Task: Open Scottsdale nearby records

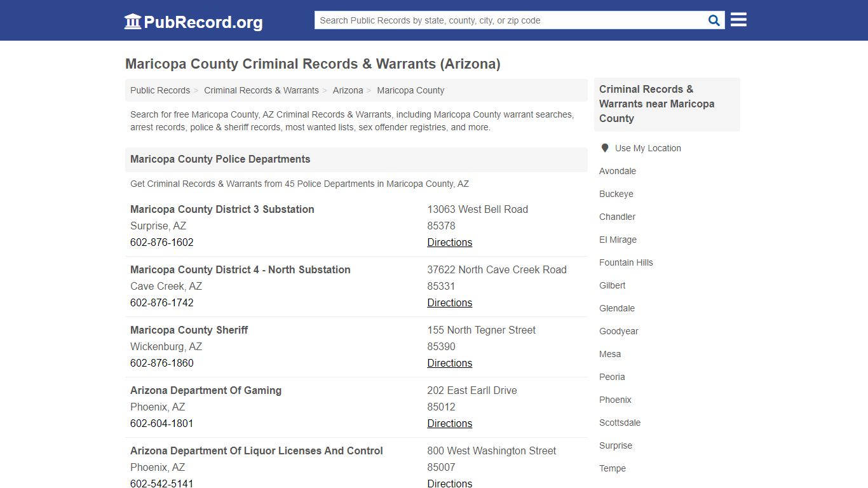Action: pos(620,423)
